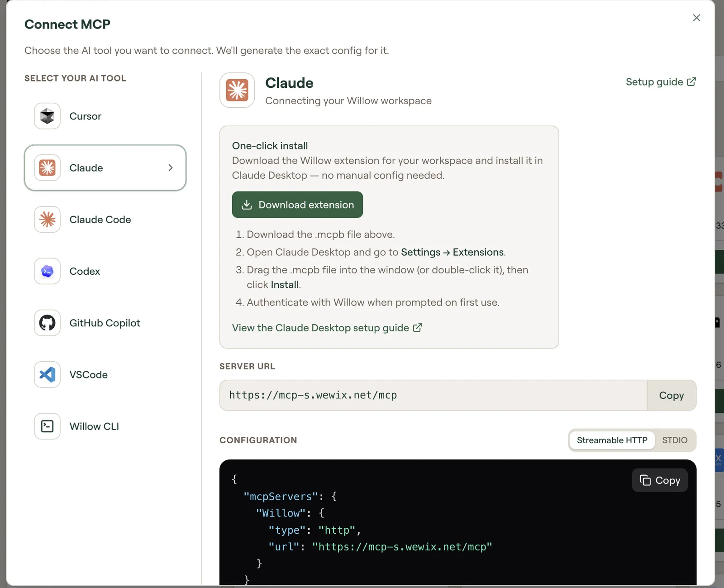Click the copy icon in the configuration block
The width and height of the screenshot is (724, 588).
[645, 480]
